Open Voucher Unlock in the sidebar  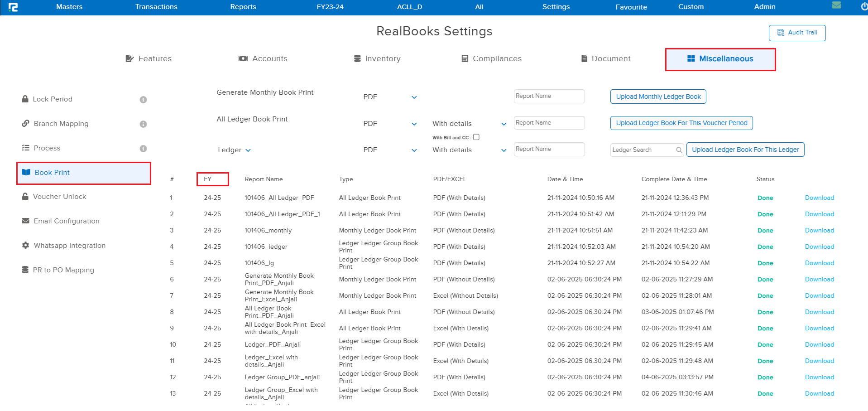point(59,197)
